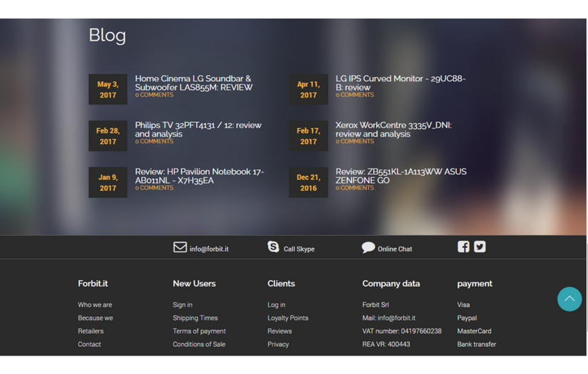Click the May 3, 2017 date box
Image resolution: width=588 pixels, height=374 pixels.
coord(108,89)
